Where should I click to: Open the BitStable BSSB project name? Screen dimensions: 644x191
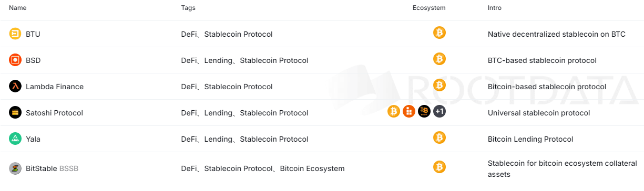[x=52, y=168]
